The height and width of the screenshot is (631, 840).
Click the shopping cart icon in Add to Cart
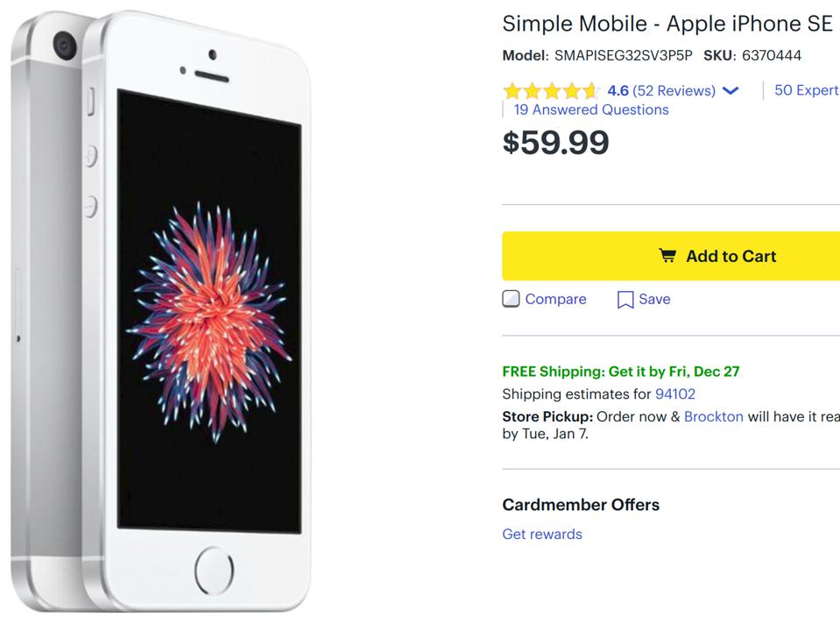[x=668, y=255]
